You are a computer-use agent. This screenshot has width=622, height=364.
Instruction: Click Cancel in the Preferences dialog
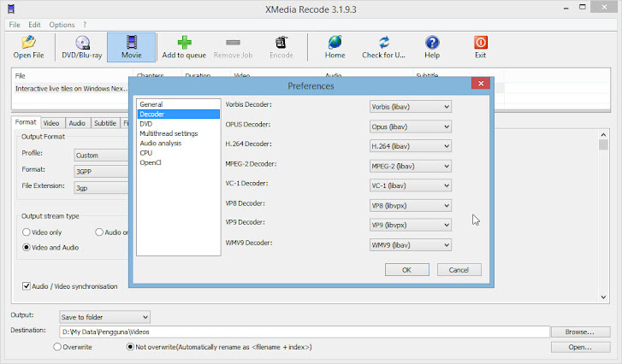point(459,270)
